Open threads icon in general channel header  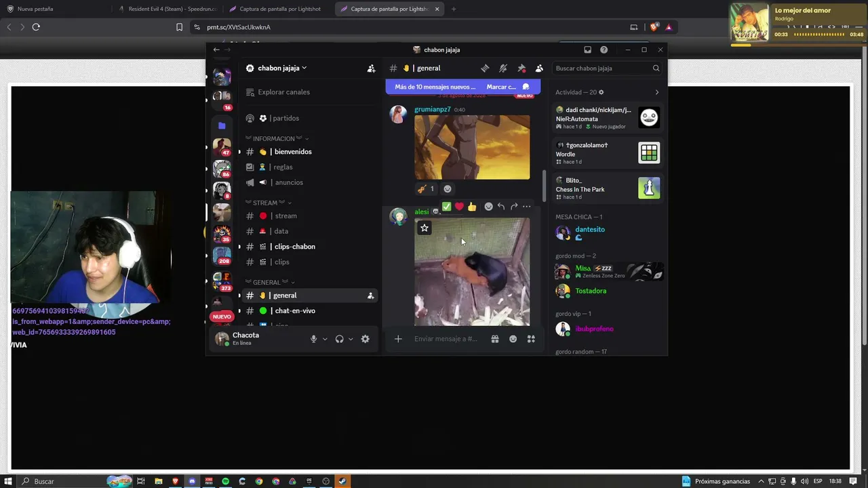click(x=485, y=68)
